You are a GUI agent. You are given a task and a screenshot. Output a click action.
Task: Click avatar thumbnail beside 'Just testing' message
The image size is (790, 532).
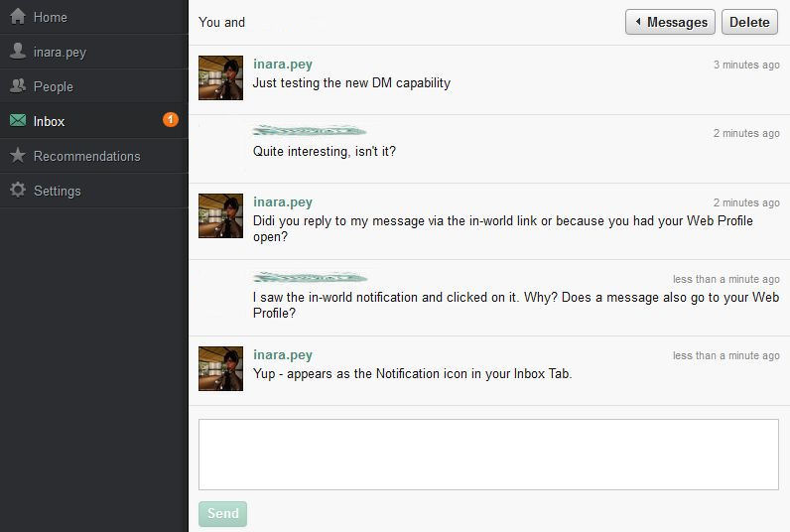pos(220,78)
